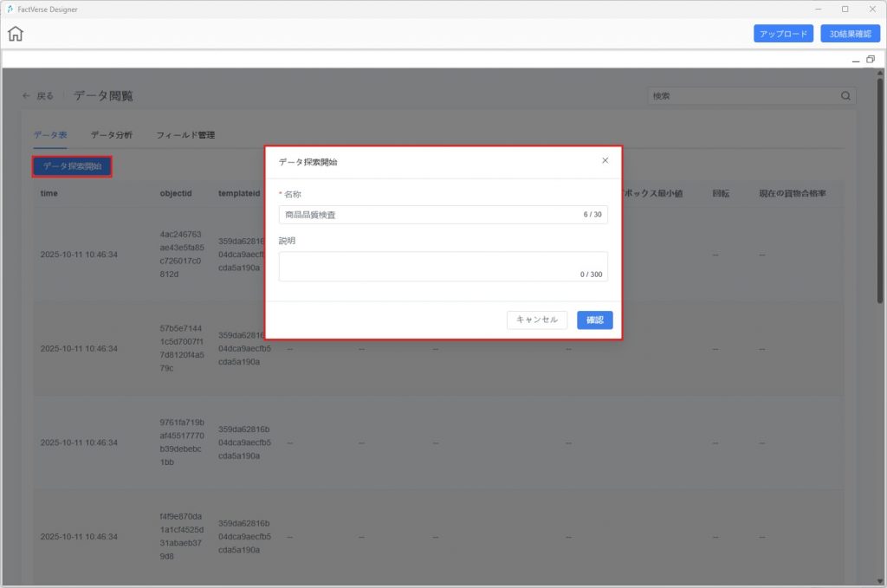Click the back arrow 戻る

pos(38,96)
